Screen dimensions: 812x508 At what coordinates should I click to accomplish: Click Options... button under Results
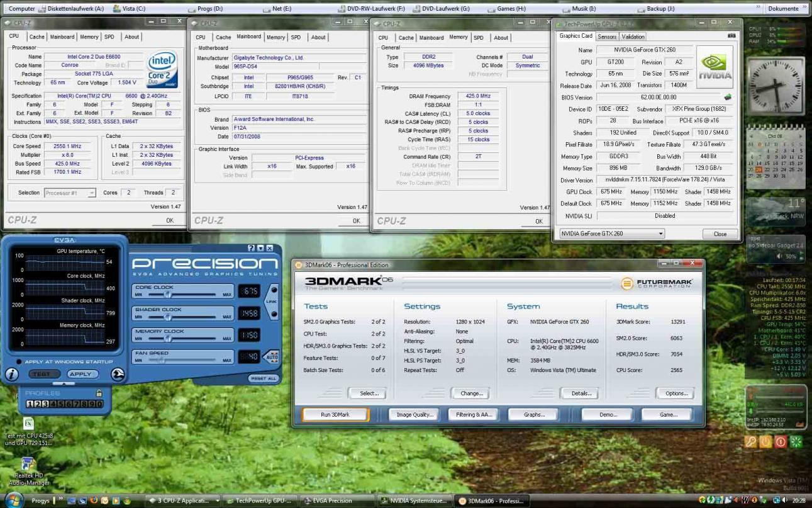click(x=676, y=393)
